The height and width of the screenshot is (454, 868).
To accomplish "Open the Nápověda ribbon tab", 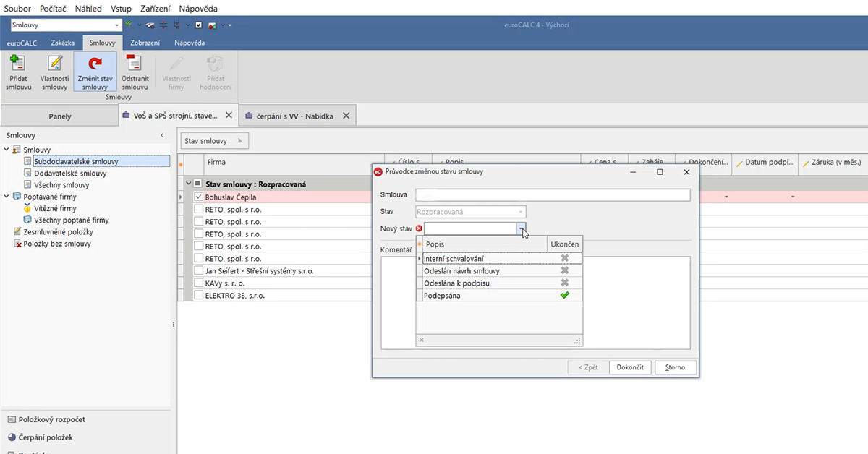I will (x=190, y=43).
